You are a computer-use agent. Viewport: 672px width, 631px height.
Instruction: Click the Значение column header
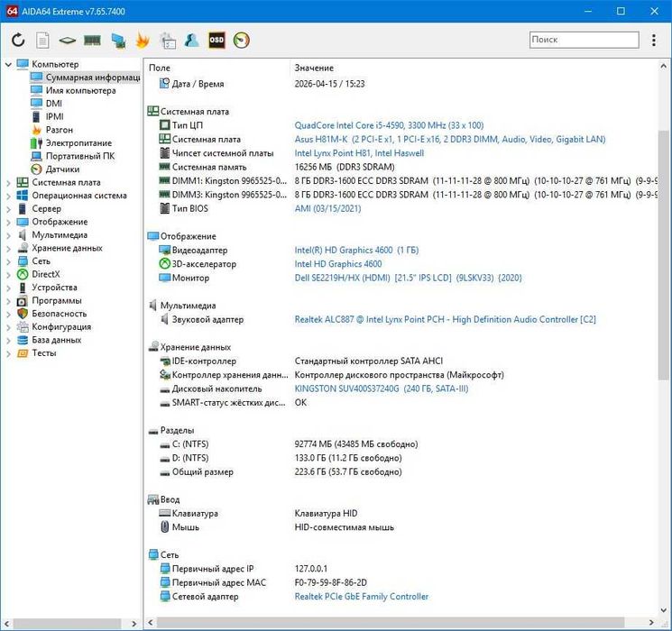click(x=314, y=68)
